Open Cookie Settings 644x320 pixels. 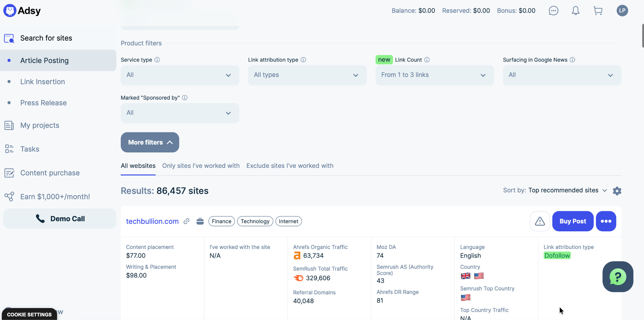coord(29,314)
